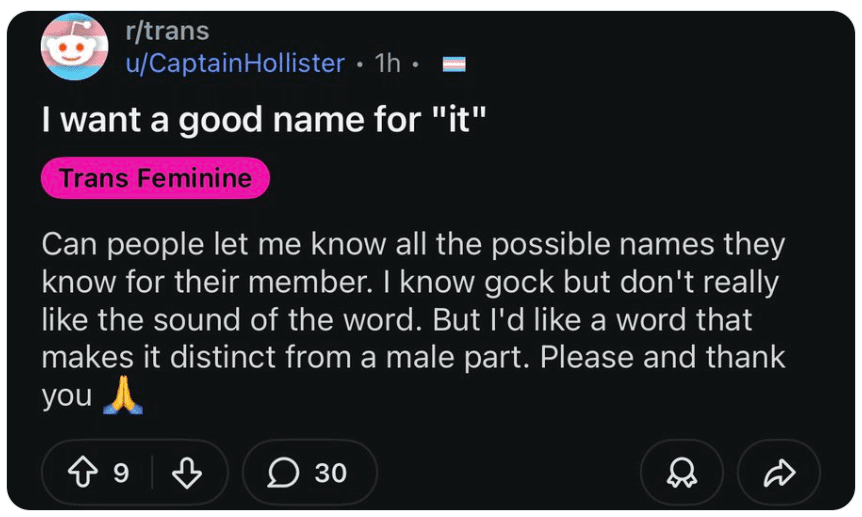Image resolution: width=862 pixels, height=517 pixels.
Task: Click the word "gock" in the post body
Action: (x=518, y=283)
